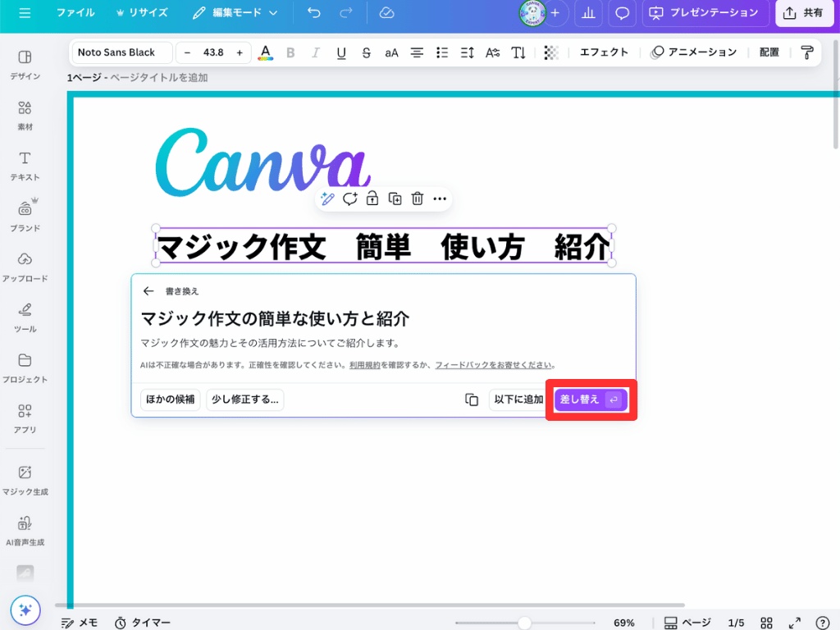The height and width of the screenshot is (630, 840).
Task: Switch to vertical text
Action: tap(518, 52)
